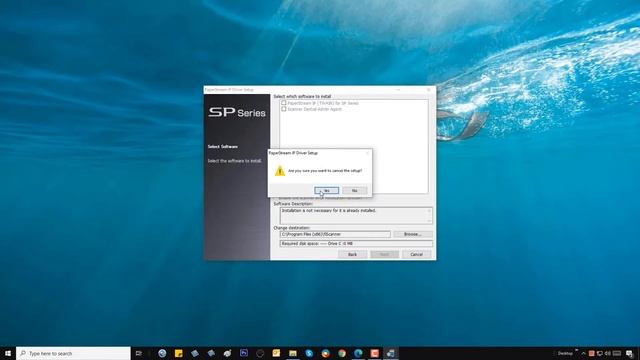This screenshot has height=360, width=640.
Task: Click the Software Description text box
Action: coord(356,215)
